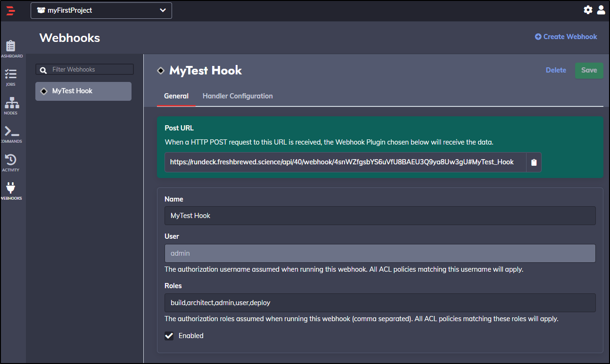Copy the Post URL to clipboard
Image resolution: width=610 pixels, height=364 pixels.
pos(534,162)
